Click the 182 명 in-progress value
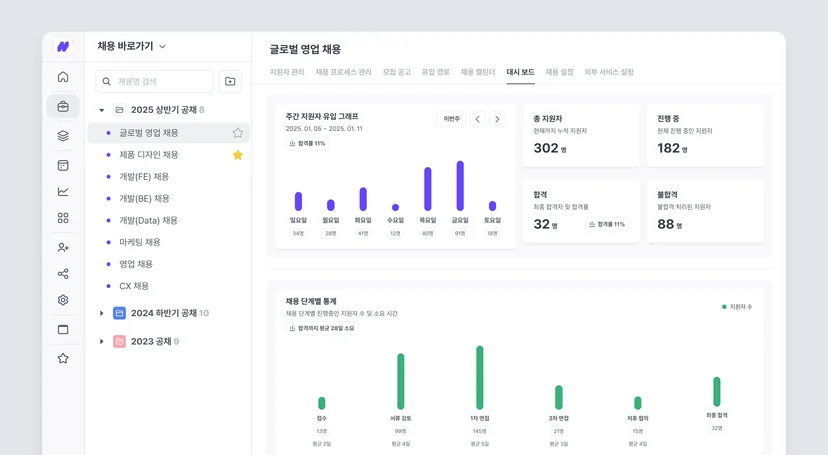Image resolution: width=828 pixels, height=455 pixels. (672, 148)
